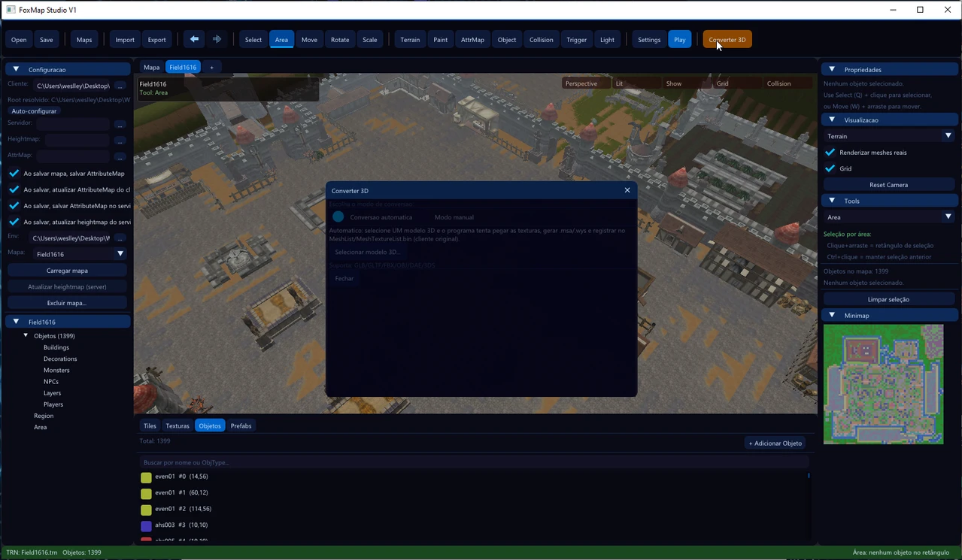Screen dimensions: 962x560
Task: Activate the Area tool in toolbar
Action: tap(281, 40)
